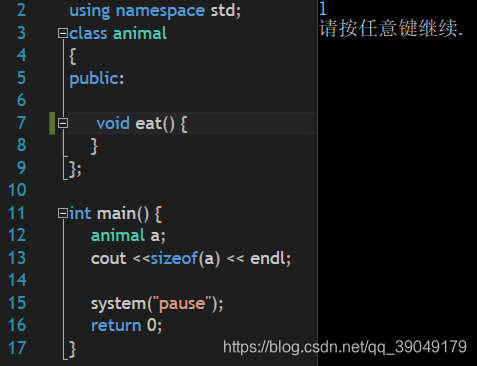Image resolution: width=477 pixels, height=366 pixels.
Task: Click the 'sizeof' operator on line 13
Action: tap(174, 258)
